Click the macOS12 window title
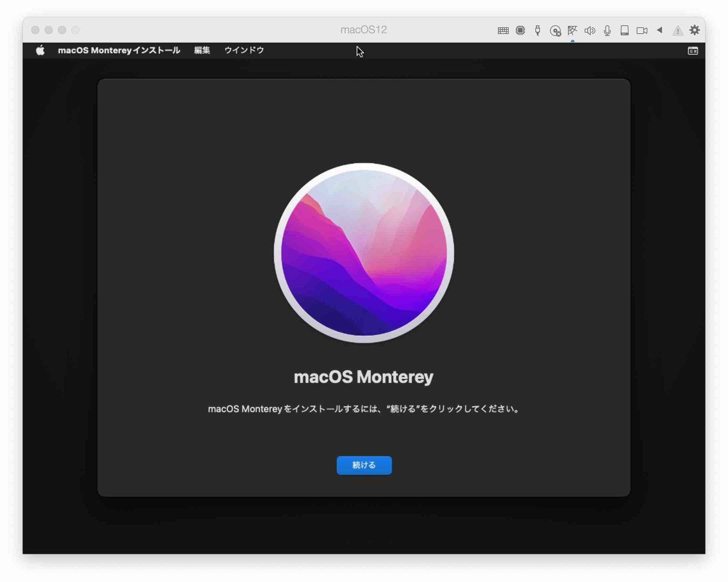Viewport: 728px width, 582px height. click(x=363, y=30)
